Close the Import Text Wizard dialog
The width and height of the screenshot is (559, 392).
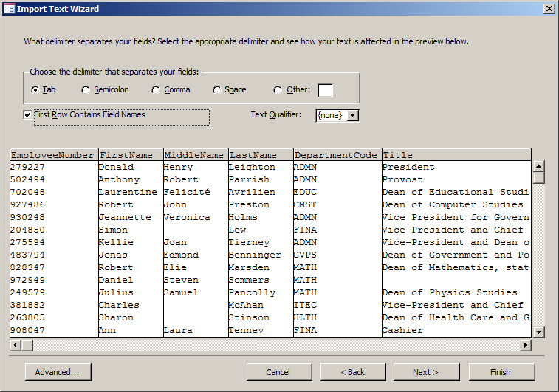549,9
